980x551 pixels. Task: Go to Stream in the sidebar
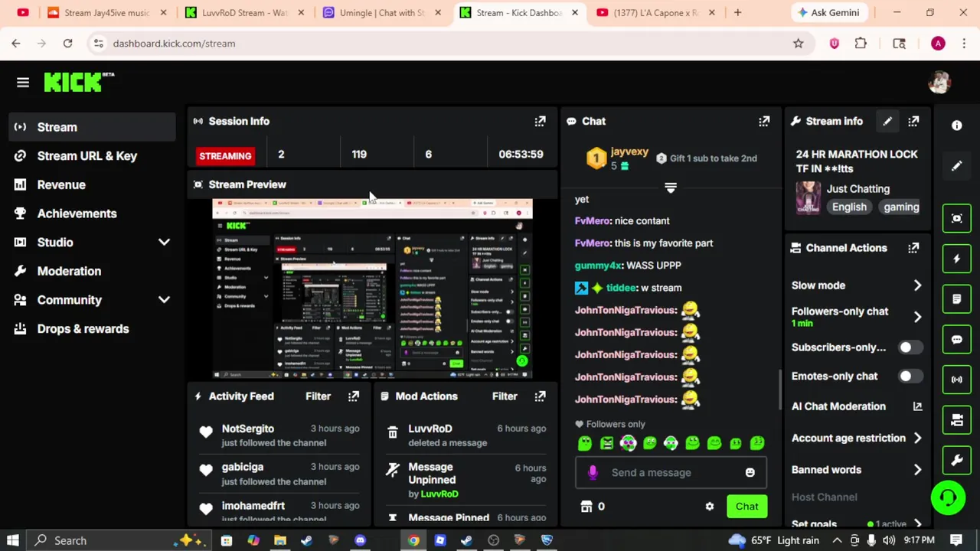point(92,127)
